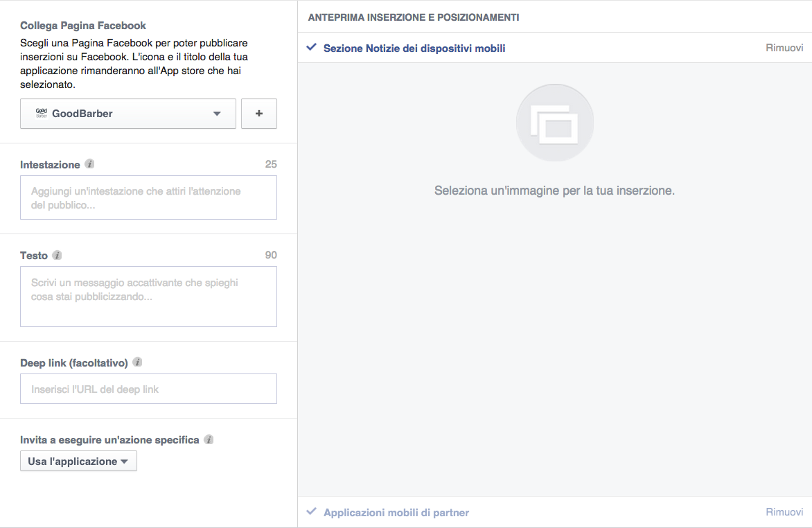Image resolution: width=812 pixels, height=528 pixels.
Task: Click Rimuovi for Applicazioni mobili di partner
Action: (x=784, y=512)
